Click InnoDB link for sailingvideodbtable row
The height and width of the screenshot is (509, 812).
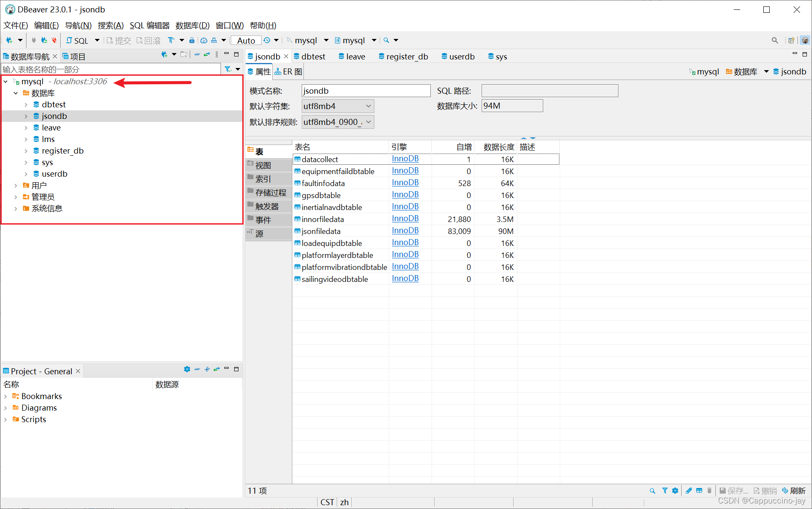405,278
